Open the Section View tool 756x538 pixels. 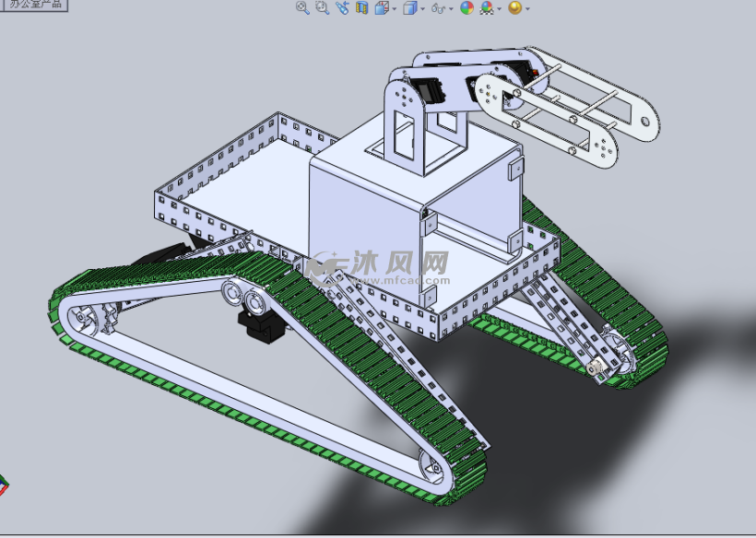click(381, 9)
